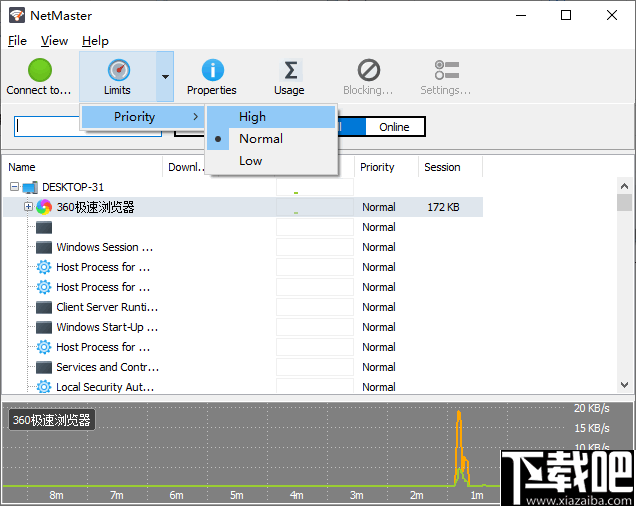Select the Windows Start-Up ... row

coord(243,327)
